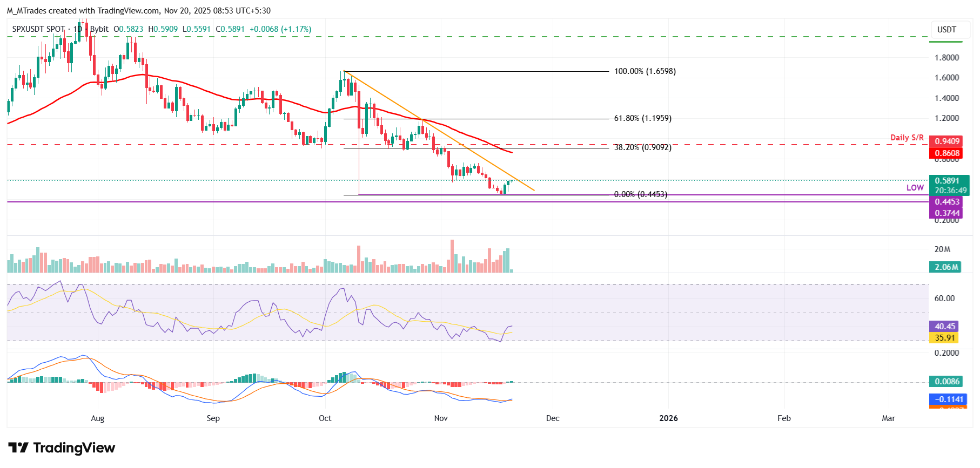Select the 0.00% (0.4453) Fibonacci label
This screenshot has width=980, height=468.
[x=640, y=194]
